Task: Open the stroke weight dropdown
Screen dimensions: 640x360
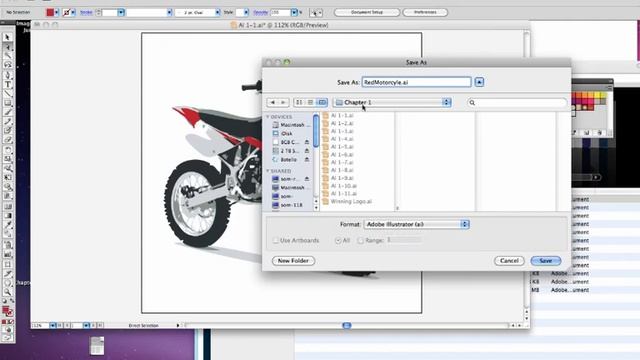Action: pyautogui.click(x=121, y=13)
